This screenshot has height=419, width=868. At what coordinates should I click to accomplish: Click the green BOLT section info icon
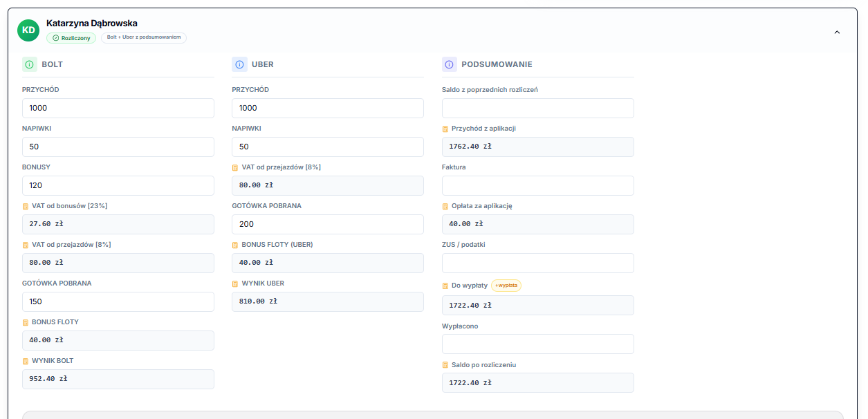(x=29, y=64)
